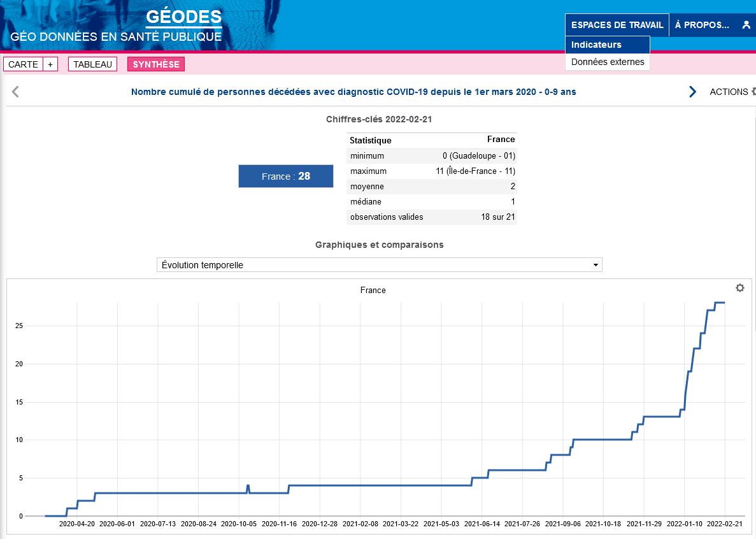Open chart settings gear icon
The height and width of the screenshot is (539, 756).
[x=739, y=288]
